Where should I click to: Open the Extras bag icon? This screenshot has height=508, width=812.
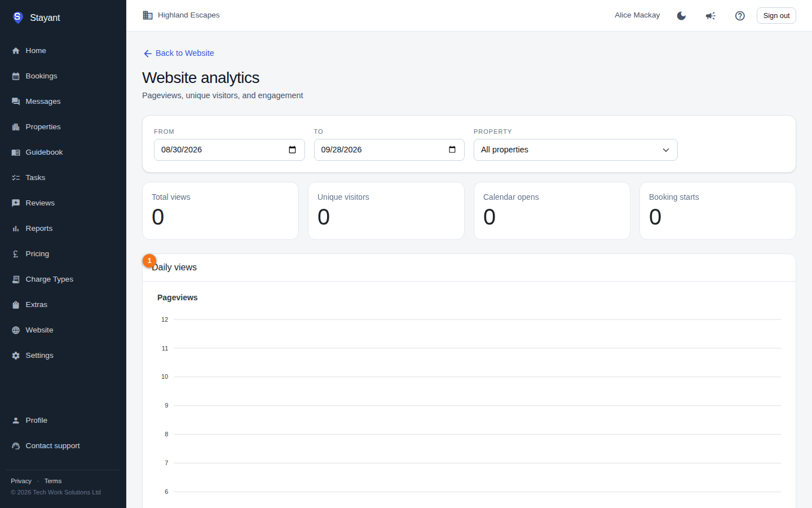pos(16,305)
